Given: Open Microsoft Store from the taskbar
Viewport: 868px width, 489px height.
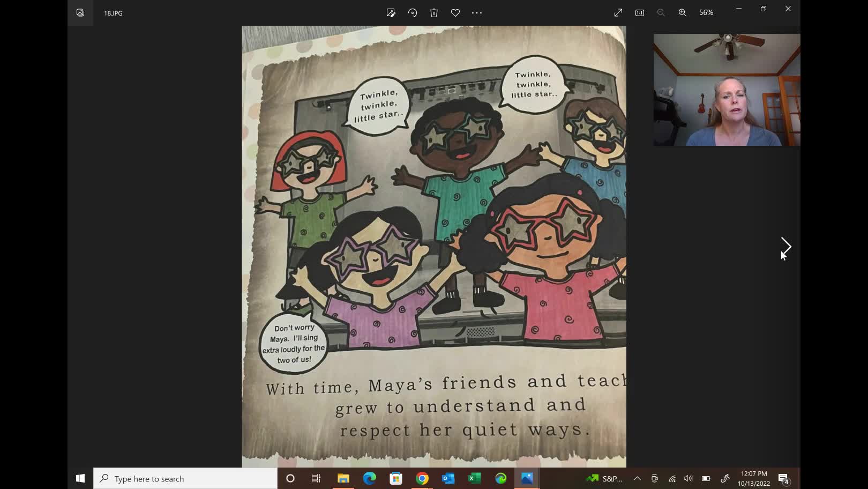Looking at the screenshot, I should (x=396, y=478).
